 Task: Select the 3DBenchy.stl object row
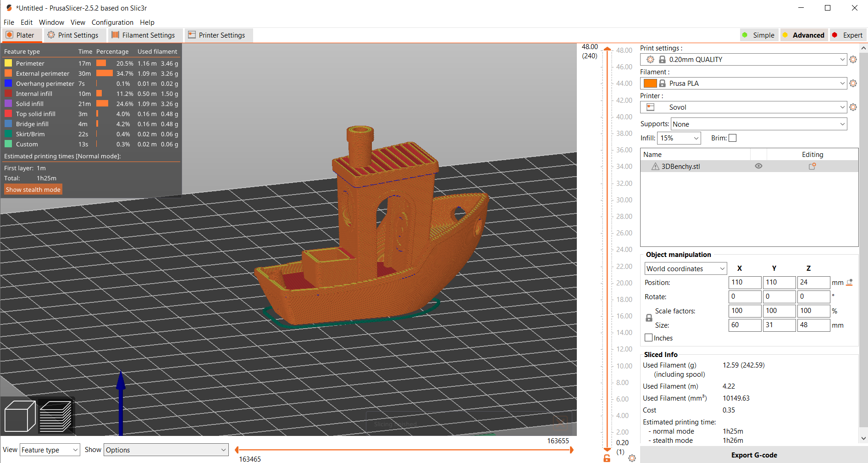[749, 167]
